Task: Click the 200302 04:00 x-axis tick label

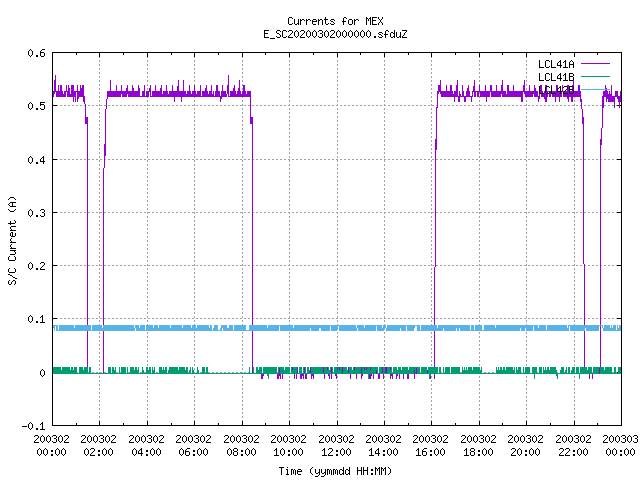Action: pyautogui.click(x=146, y=446)
